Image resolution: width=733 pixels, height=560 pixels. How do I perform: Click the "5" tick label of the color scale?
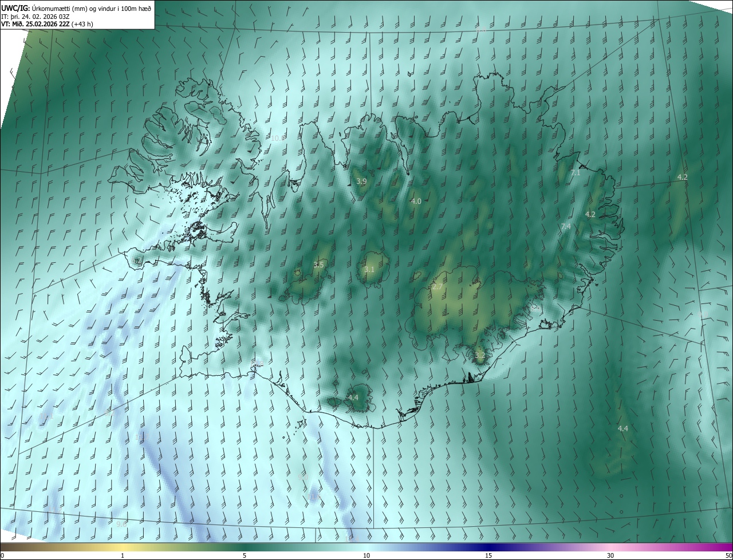click(x=245, y=555)
